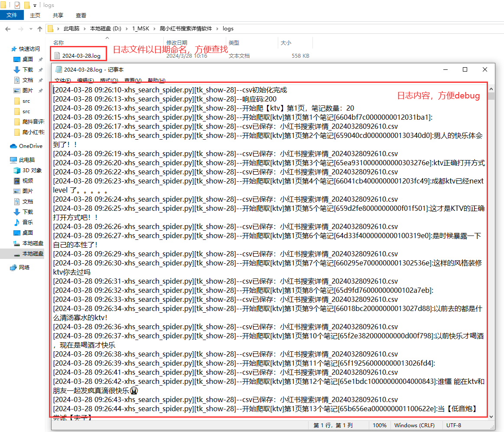Open 网络 in navigation pane
Screen dimensions: 504x432
pyautogui.click(x=24, y=267)
